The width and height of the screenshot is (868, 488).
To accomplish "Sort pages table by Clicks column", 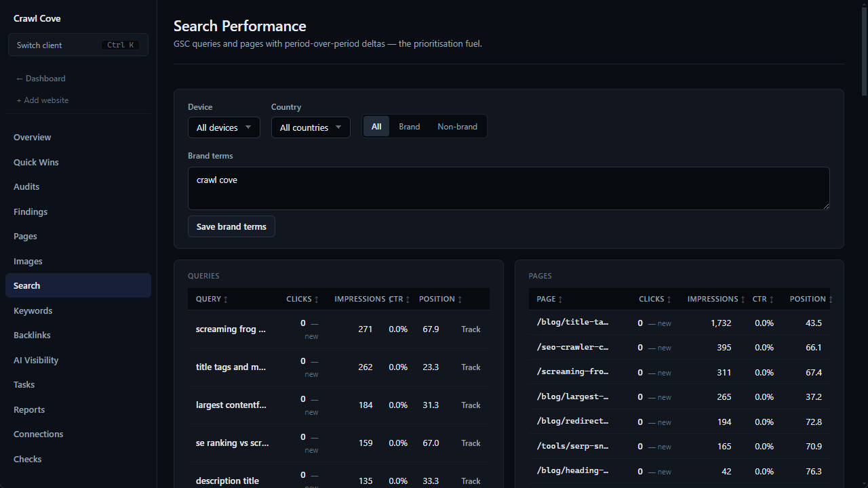I will (655, 299).
